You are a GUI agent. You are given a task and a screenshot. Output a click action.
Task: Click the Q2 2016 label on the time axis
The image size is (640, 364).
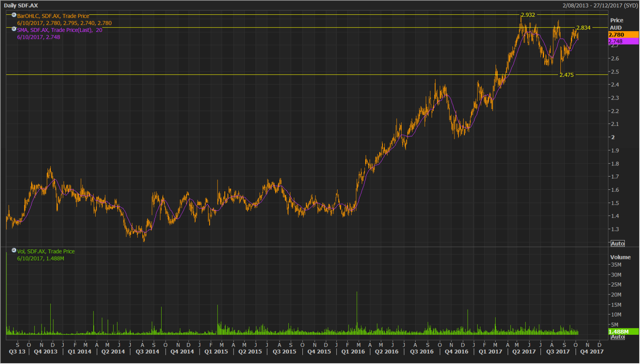pos(387,352)
